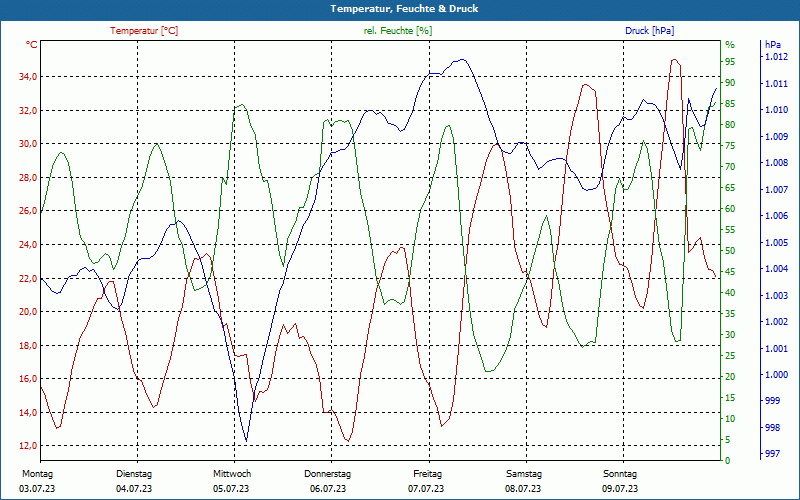This screenshot has height=500, width=800.
Task: Click the 998 pressure axis value
Action: (x=772, y=428)
